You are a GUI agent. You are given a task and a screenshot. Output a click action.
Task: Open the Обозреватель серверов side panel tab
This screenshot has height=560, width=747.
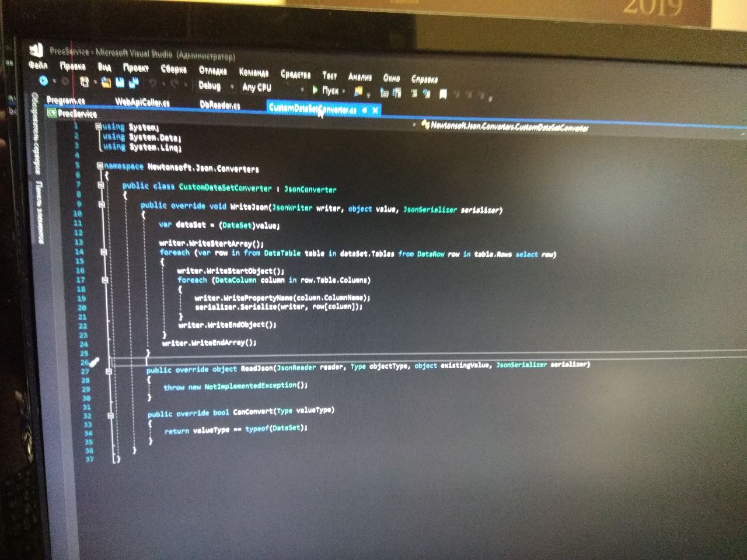[x=35, y=133]
